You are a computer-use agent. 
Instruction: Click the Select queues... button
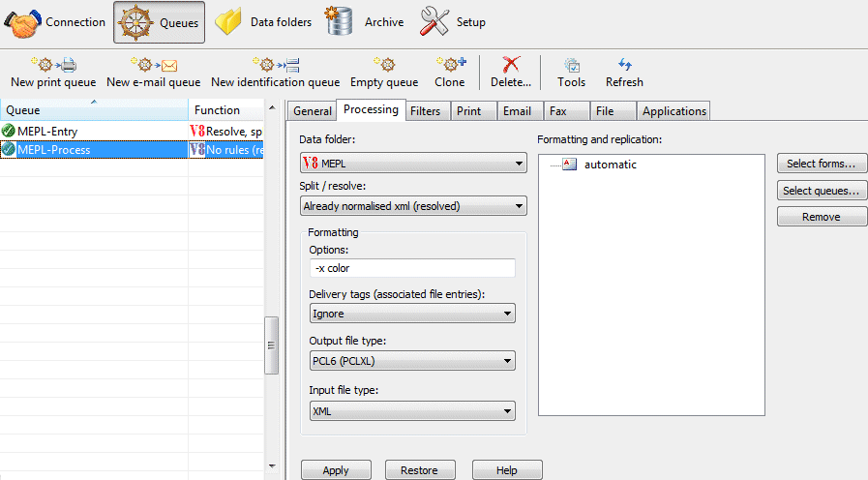tap(822, 191)
